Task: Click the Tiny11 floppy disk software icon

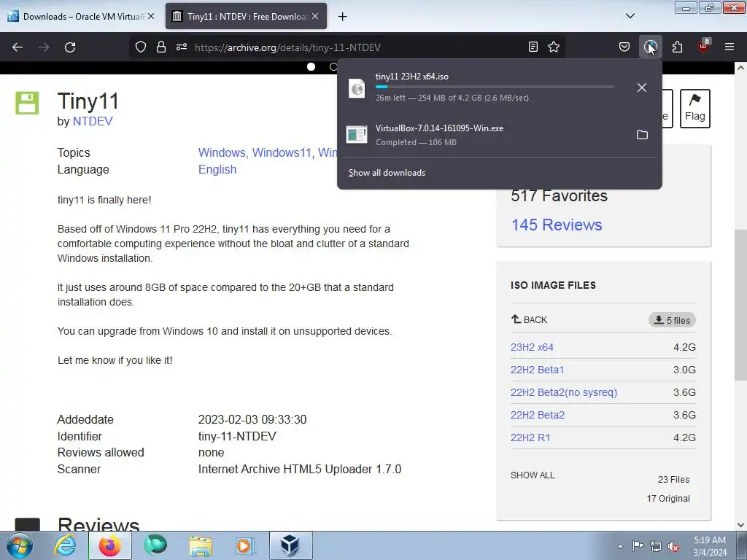Action: click(x=27, y=103)
